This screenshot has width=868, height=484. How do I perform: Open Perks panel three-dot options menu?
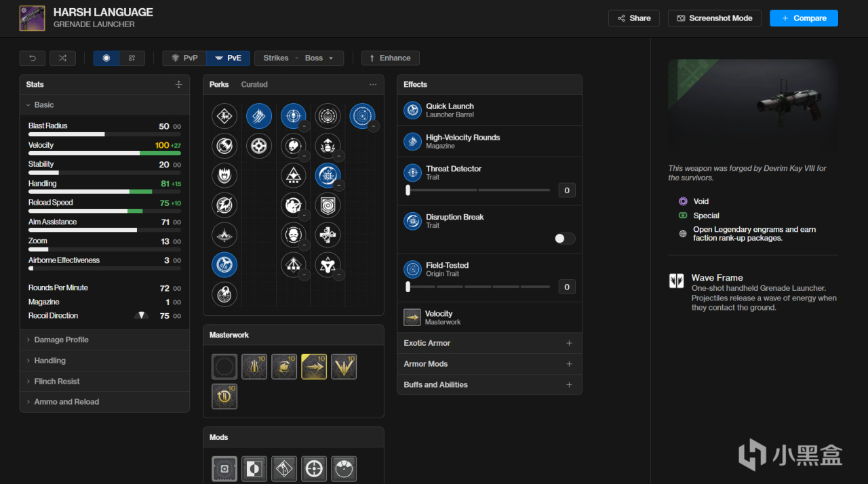click(x=373, y=85)
